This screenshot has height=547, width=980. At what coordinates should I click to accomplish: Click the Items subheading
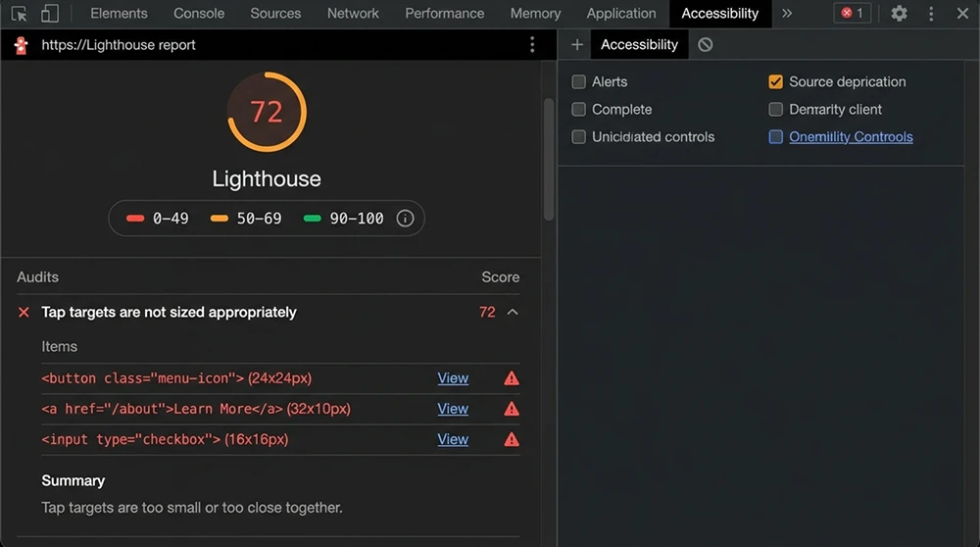(x=60, y=346)
